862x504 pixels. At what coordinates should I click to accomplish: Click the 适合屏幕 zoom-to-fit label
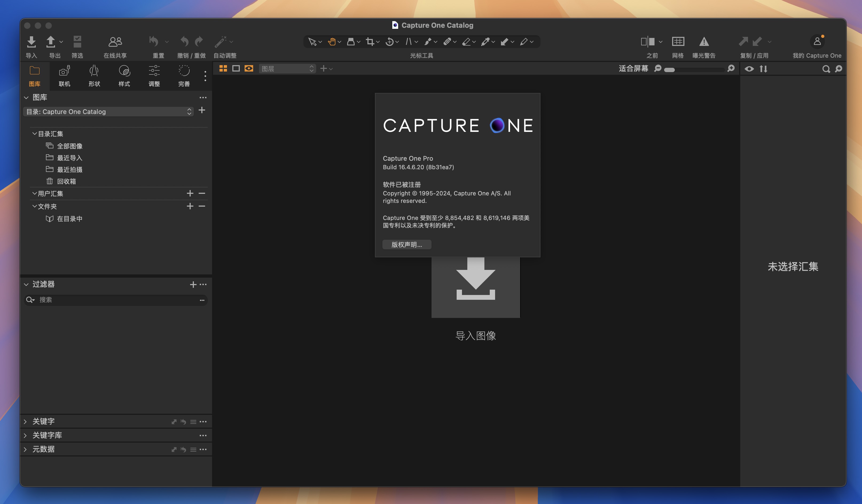(633, 68)
